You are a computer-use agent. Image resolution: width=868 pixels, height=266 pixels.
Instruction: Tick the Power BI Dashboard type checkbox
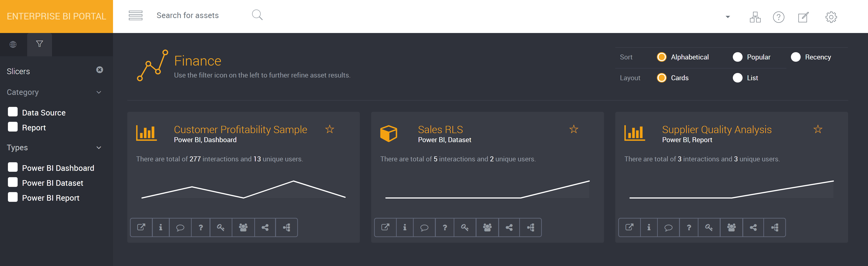pos(13,167)
